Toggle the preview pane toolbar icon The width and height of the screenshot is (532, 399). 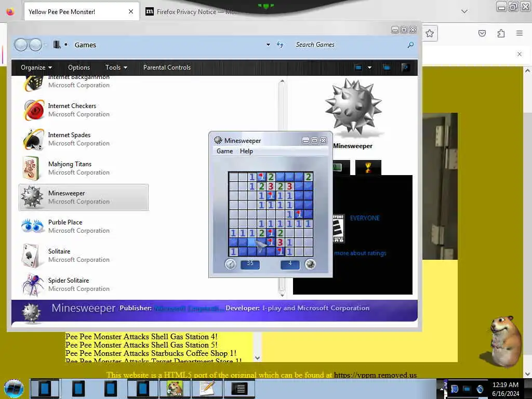coord(387,68)
